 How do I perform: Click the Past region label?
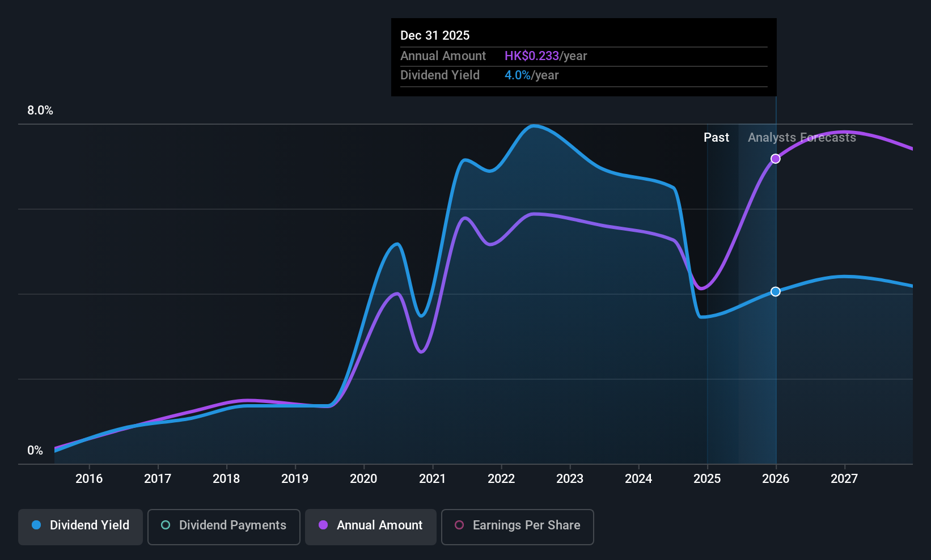coord(716,137)
